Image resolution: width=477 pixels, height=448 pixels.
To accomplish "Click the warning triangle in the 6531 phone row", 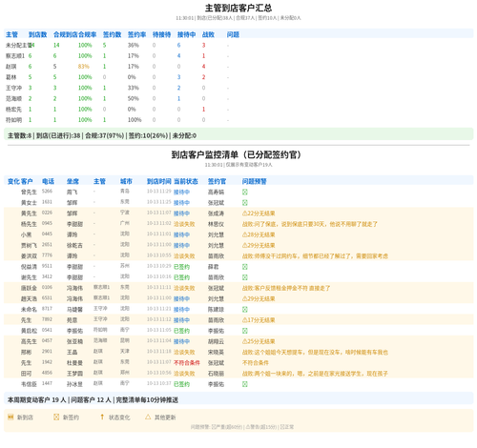I will coord(244,299).
